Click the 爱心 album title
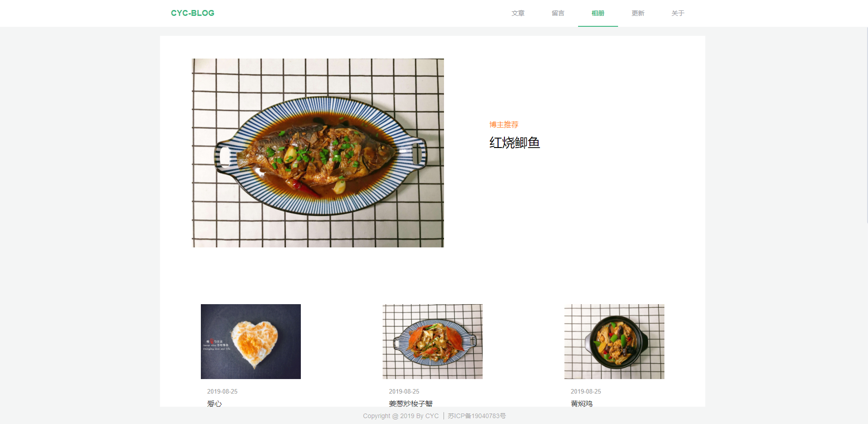868x424 pixels. (x=215, y=403)
